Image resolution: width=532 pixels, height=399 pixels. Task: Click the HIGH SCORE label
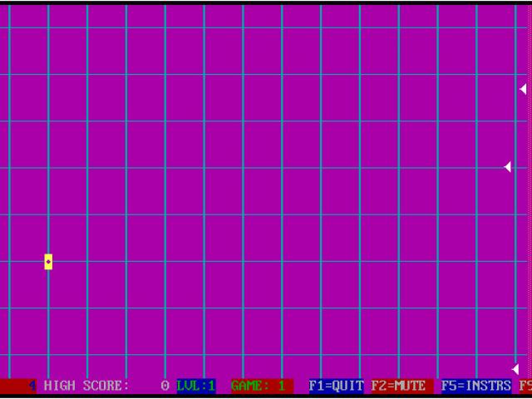click(86, 386)
